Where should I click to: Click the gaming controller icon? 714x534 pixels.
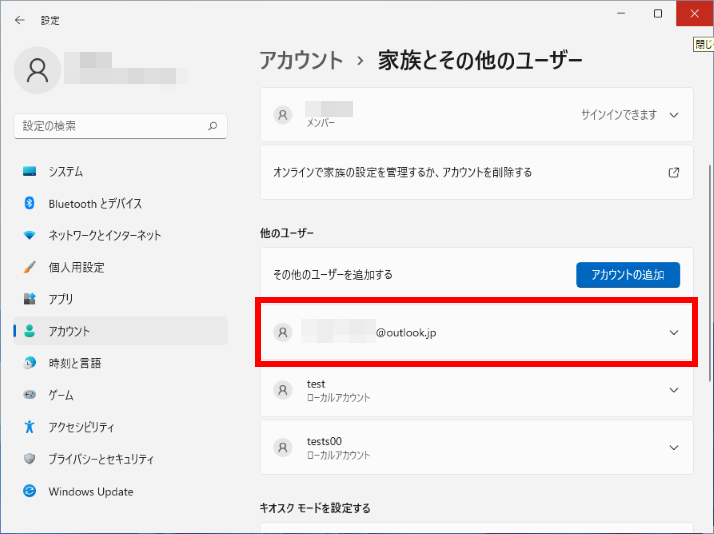click(30, 395)
